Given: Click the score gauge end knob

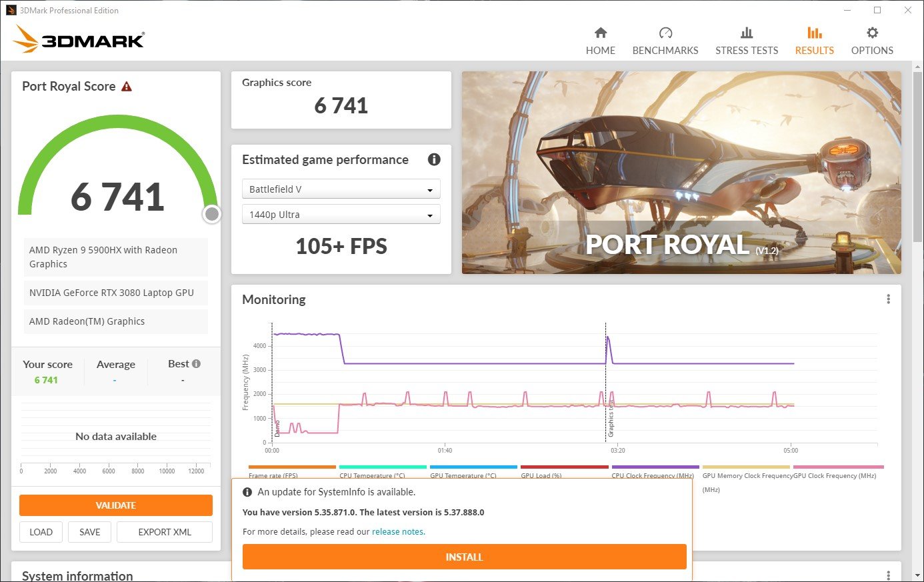Looking at the screenshot, I should pos(212,214).
